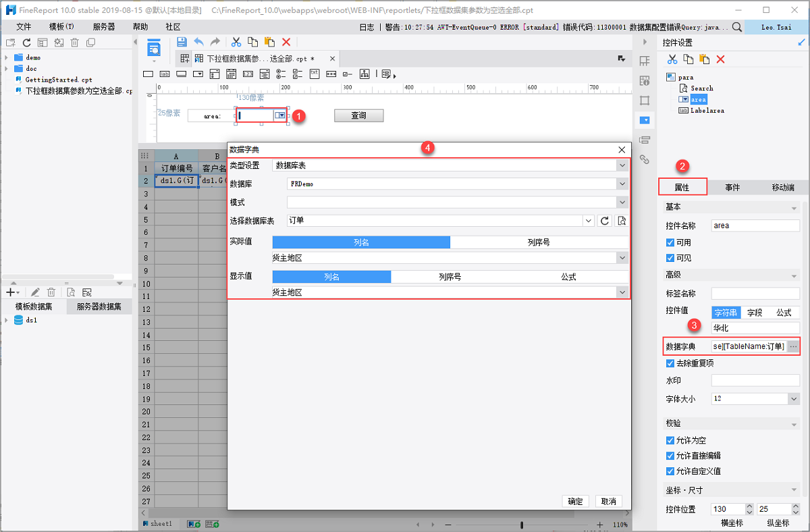Image resolution: width=810 pixels, height=532 pixels.
Task: Adjust the zoom slider handle at bottom
Action: click(x=522, y=525)
